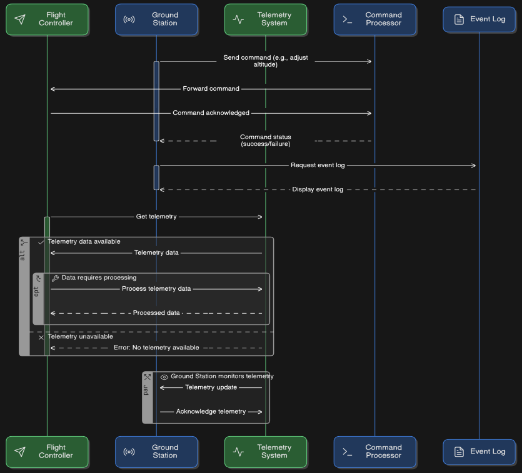Click the 'Acknowledge telemetry' message label
The height and width of the screenshot is (473, 522).
211,412
